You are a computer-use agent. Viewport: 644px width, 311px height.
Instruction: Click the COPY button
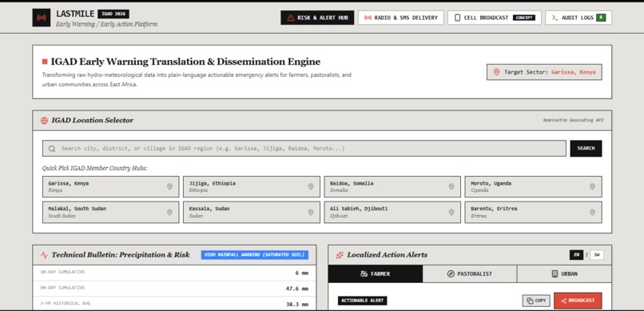(x=536, y=301)
